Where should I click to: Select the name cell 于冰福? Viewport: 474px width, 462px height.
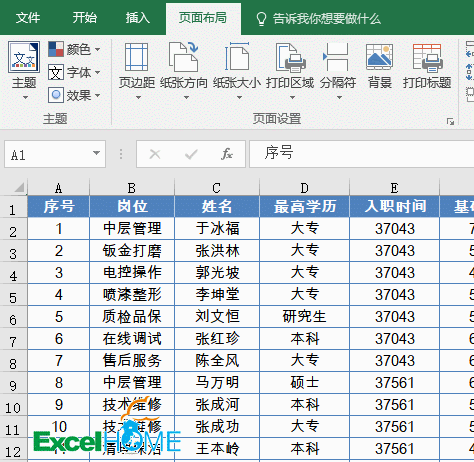click(x=217, y=229)
